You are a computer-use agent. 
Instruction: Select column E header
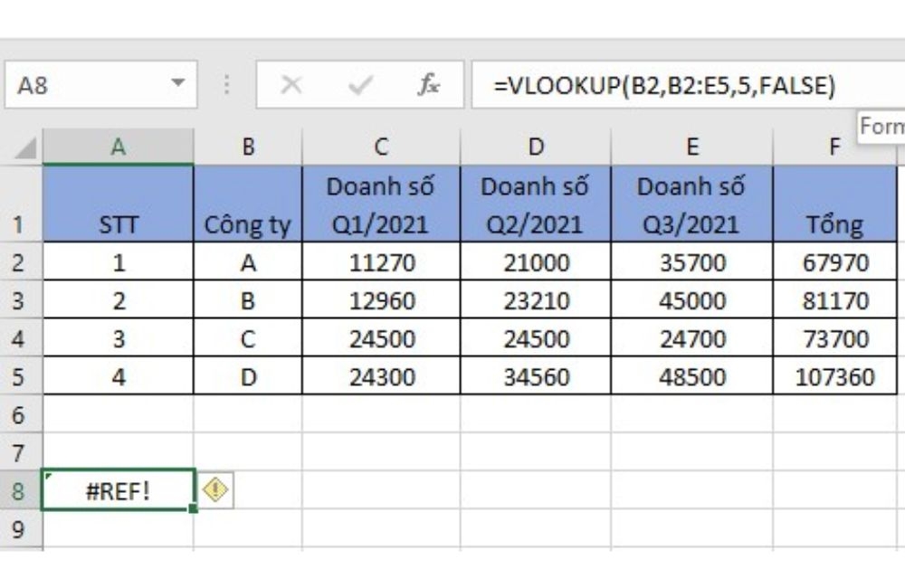coord(692,147)
